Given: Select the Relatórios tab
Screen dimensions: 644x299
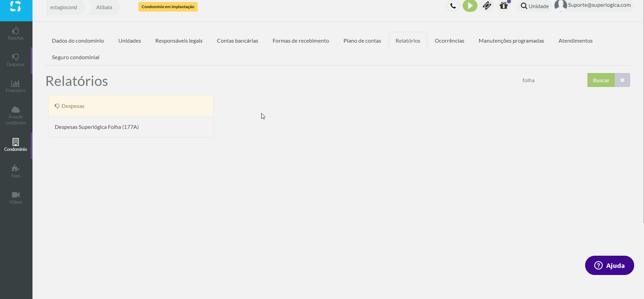Looking at the screenshot, I should (x=408, y=41).
